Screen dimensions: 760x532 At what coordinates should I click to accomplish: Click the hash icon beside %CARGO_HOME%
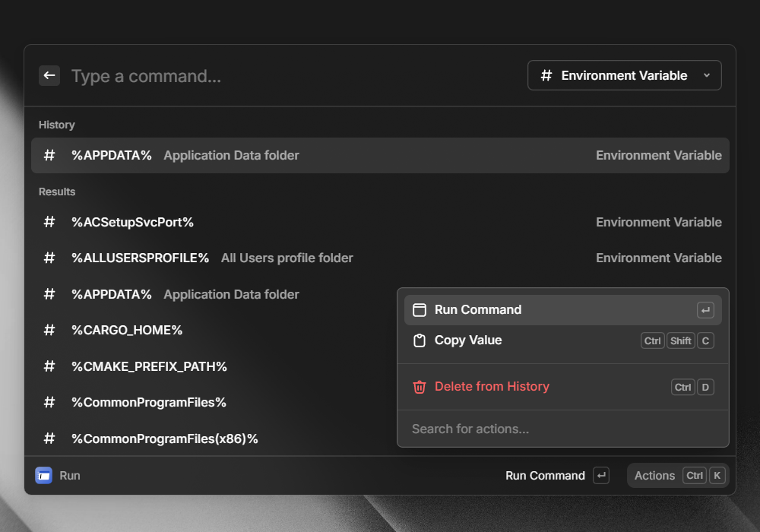tap(49, 330)
